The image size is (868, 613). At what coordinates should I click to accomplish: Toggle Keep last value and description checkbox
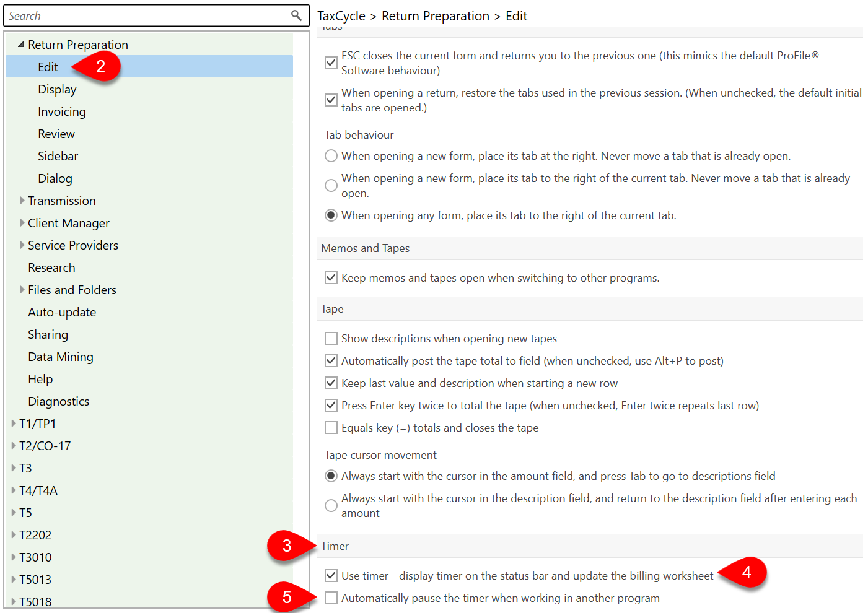(x=331, y=383)
